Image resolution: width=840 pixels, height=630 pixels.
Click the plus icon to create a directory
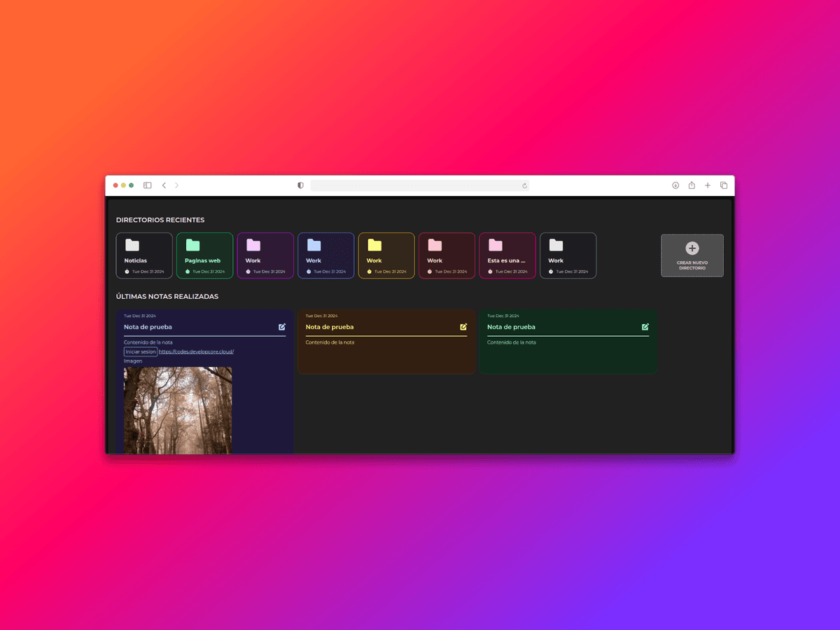[x=692, y=248]
